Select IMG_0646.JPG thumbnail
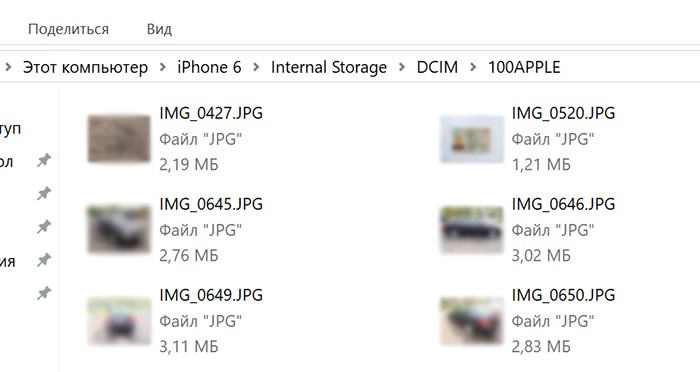700x372 pixels. 471,230
